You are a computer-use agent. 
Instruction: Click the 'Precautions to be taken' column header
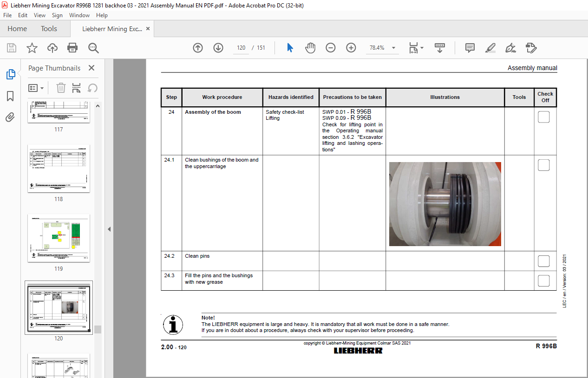[x=353, y=97]
